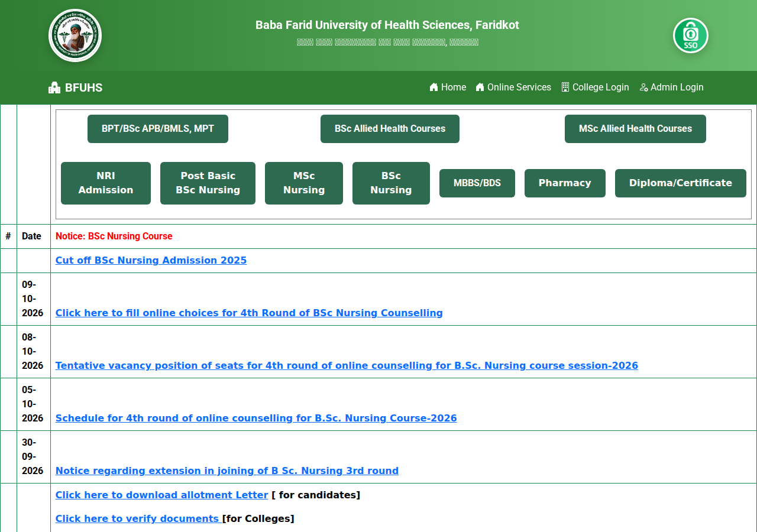
Task: Click the '[ for candidates]' text
Action: click(x=316, y=495)
